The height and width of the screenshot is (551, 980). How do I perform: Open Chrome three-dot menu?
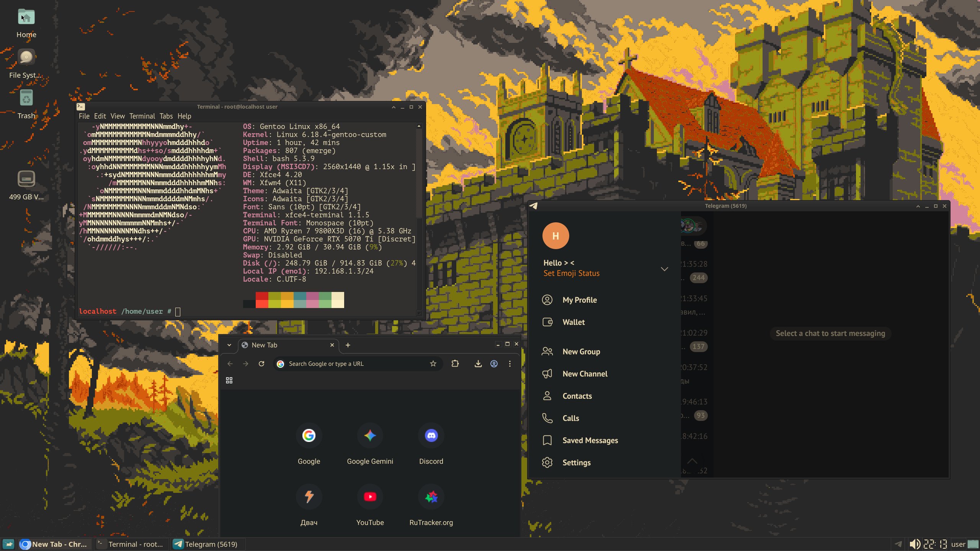click(x=510, y=364)
